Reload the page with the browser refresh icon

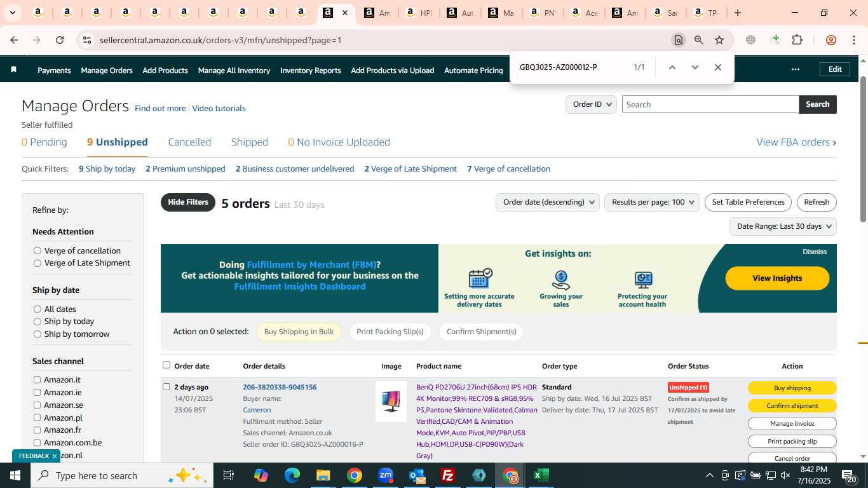[60, 40]
